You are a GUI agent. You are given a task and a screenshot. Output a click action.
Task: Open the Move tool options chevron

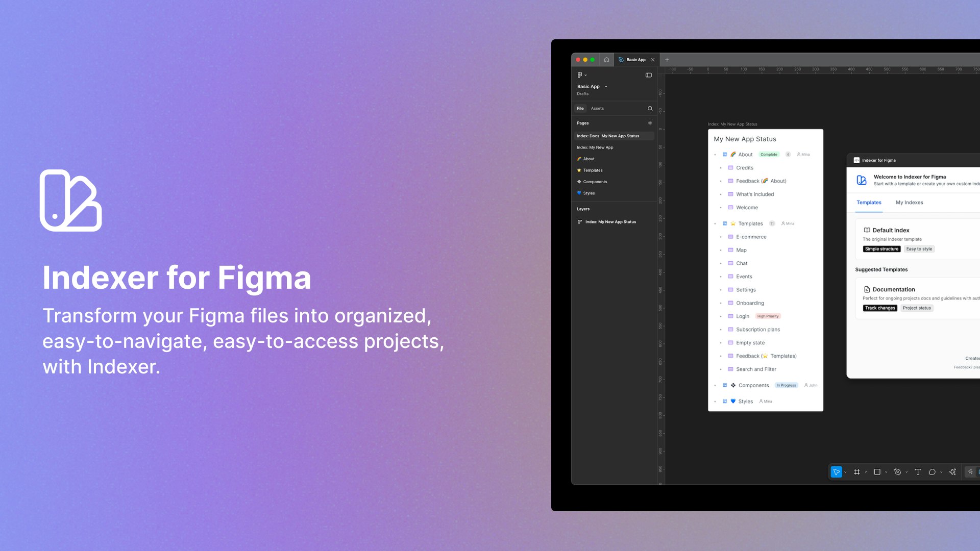(845, 472)
